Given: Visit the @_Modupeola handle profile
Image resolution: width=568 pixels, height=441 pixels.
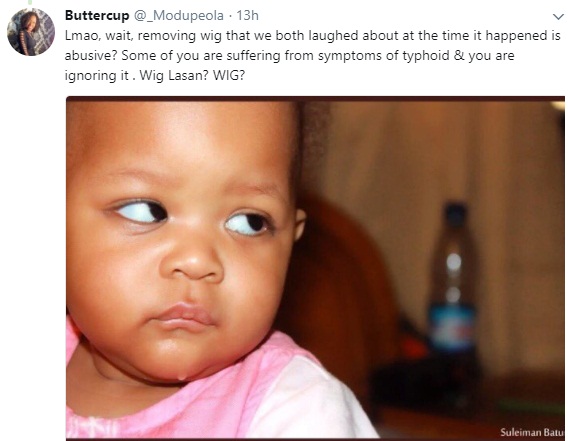Looking at the screenshot, I should [179, 16].
